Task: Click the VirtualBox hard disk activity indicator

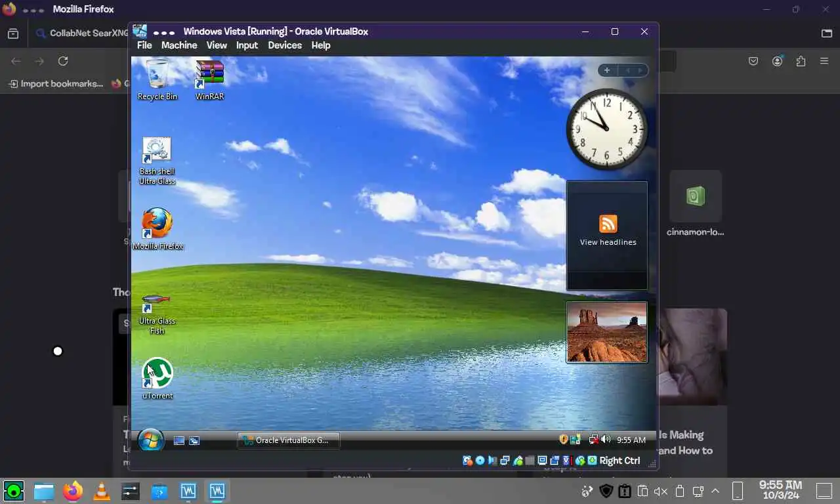Action: tap(467, 461)
